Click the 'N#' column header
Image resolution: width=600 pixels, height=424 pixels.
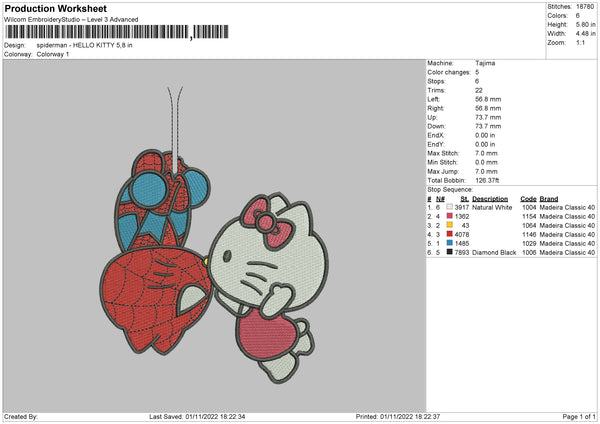[440, 199]
